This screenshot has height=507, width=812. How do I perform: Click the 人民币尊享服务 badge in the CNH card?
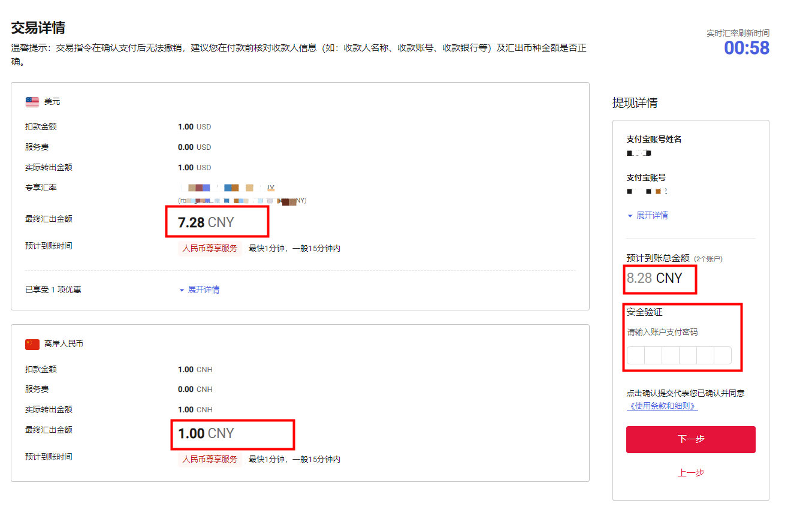point(210,458)
